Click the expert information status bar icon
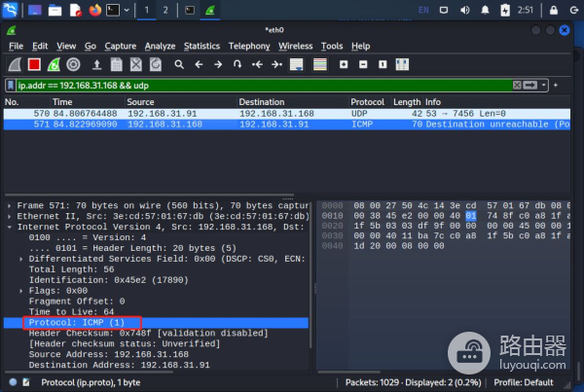This screenshot has width=584, height=392. (x=9, y=382)
